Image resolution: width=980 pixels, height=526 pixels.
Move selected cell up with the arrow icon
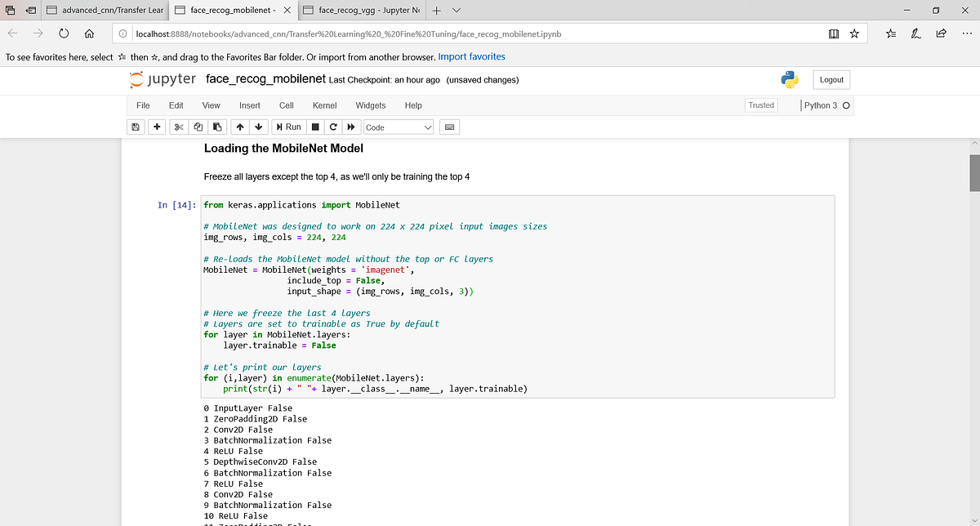click(x=239, y=127)
